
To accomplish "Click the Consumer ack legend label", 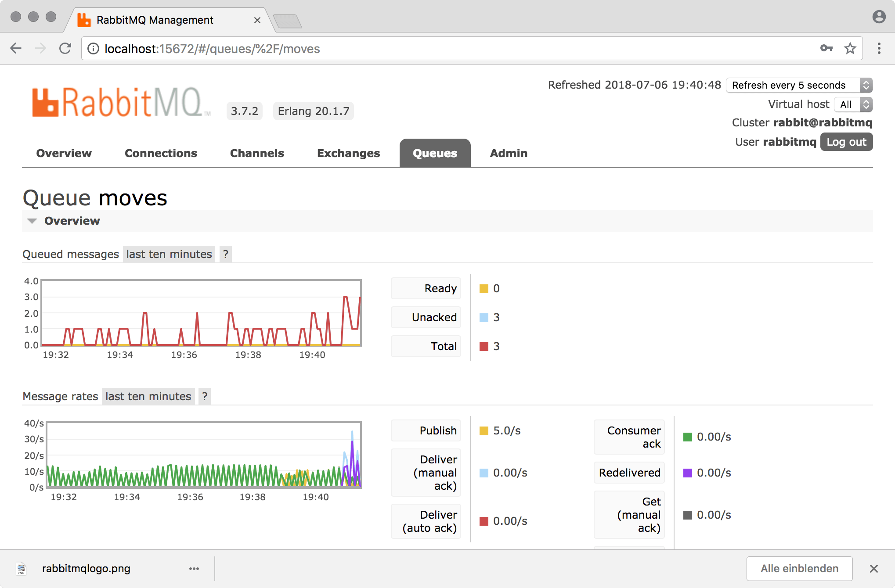I will tap(629, 437).
